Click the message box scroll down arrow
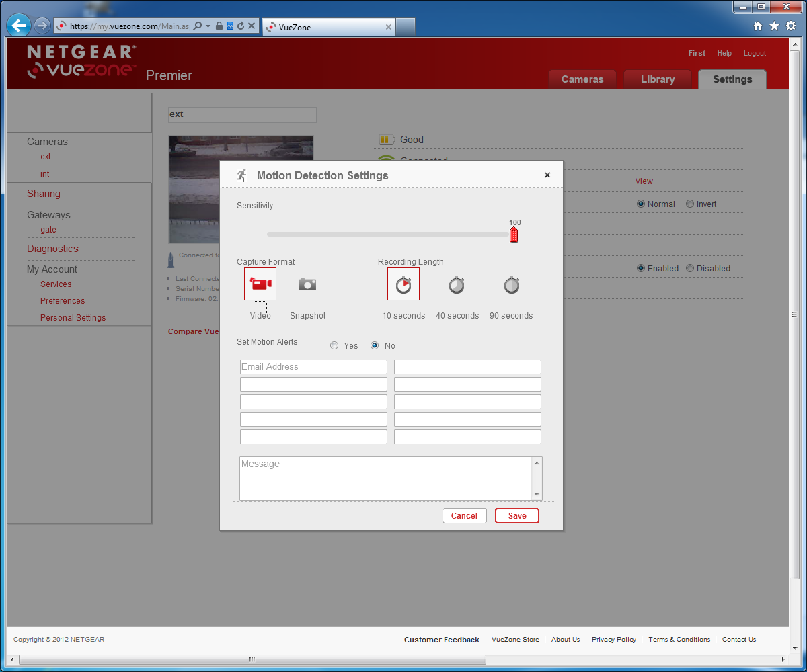807x672 pixels. click(537, 495)
